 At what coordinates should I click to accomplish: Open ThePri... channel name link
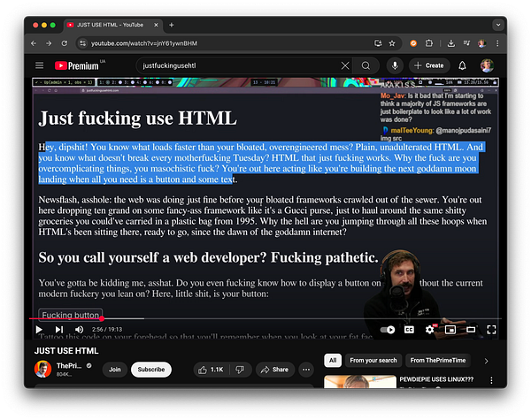tap(69, 366)
